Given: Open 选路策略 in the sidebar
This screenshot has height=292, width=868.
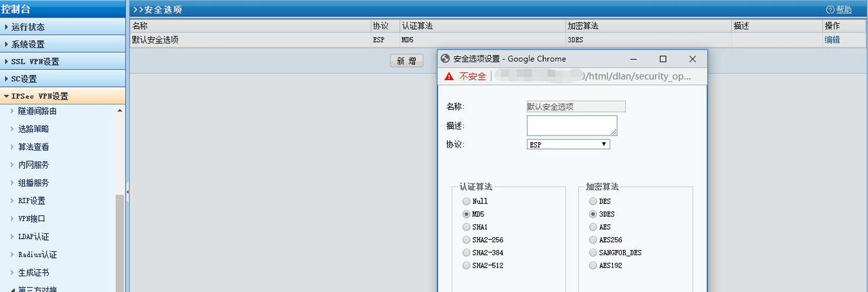Looking at the screenshot, I should click(33, 129).
